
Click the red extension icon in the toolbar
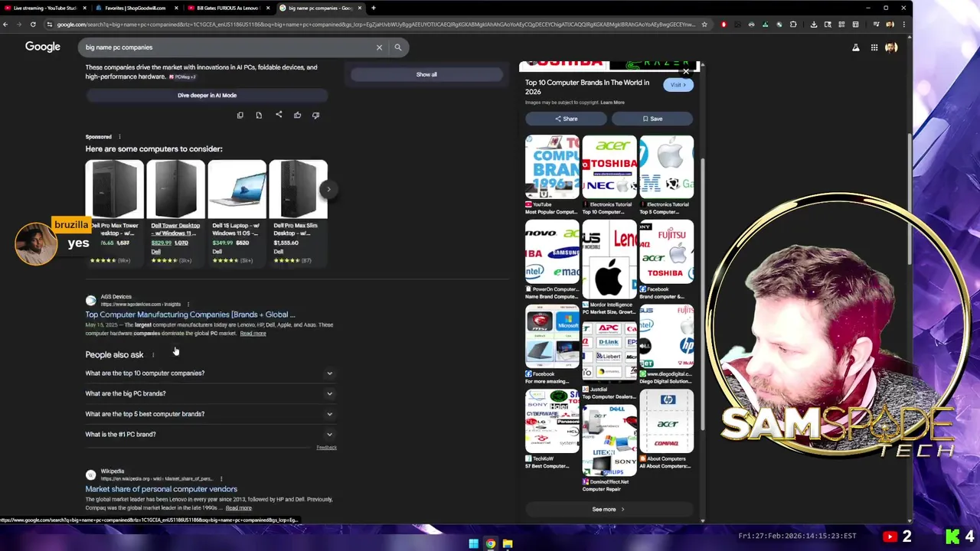pyautogui.click(x=724, y=24)
